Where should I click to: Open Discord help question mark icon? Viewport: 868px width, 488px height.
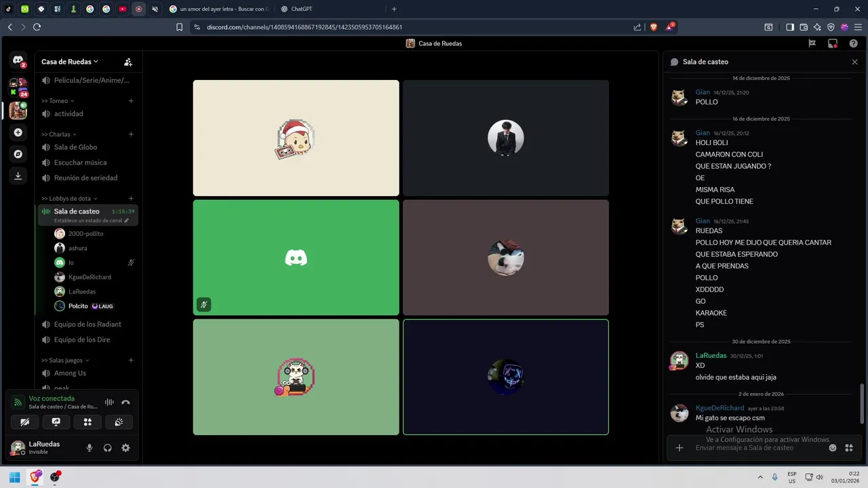click(854, 43)
